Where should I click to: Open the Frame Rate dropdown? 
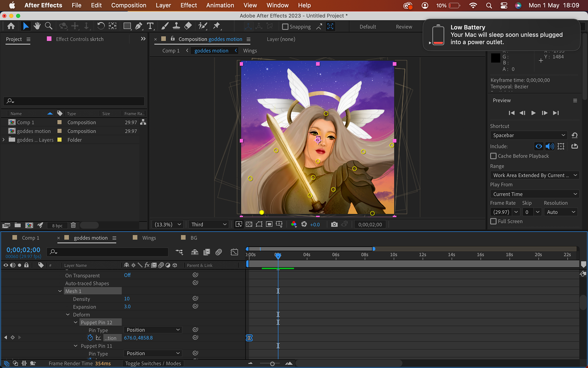coord(516,212)
